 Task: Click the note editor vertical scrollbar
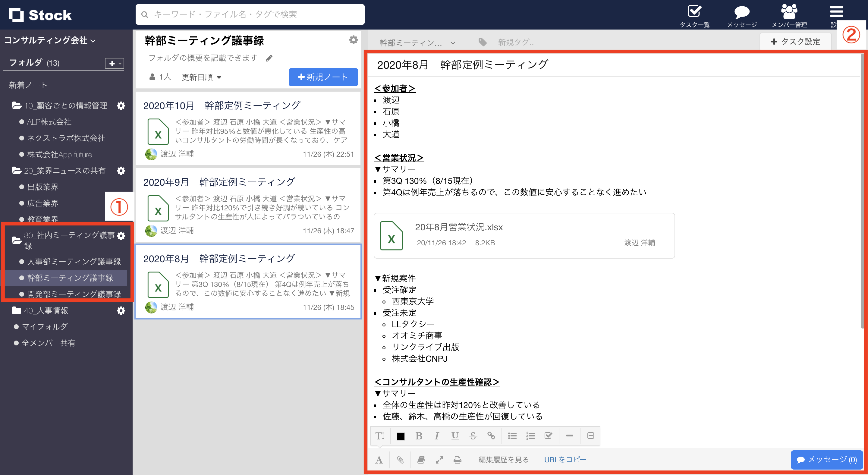[862, 190]
